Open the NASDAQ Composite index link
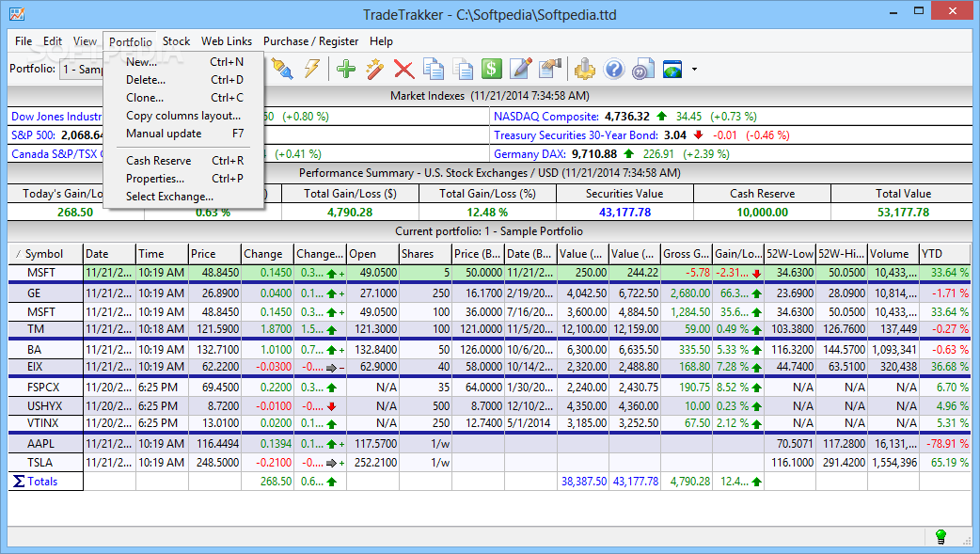 tap(546, 117)
